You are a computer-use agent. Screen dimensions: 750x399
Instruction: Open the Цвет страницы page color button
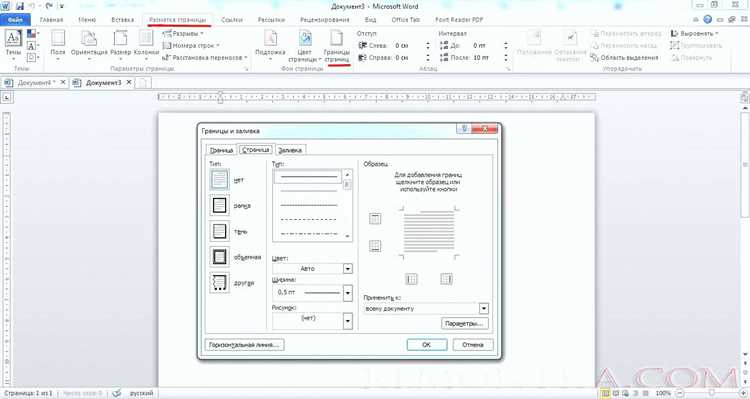click(x=304, y=45)
